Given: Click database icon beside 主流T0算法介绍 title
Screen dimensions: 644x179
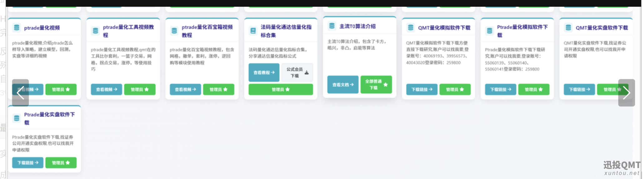Looking at the screenshot, I should tap(332, 26).
